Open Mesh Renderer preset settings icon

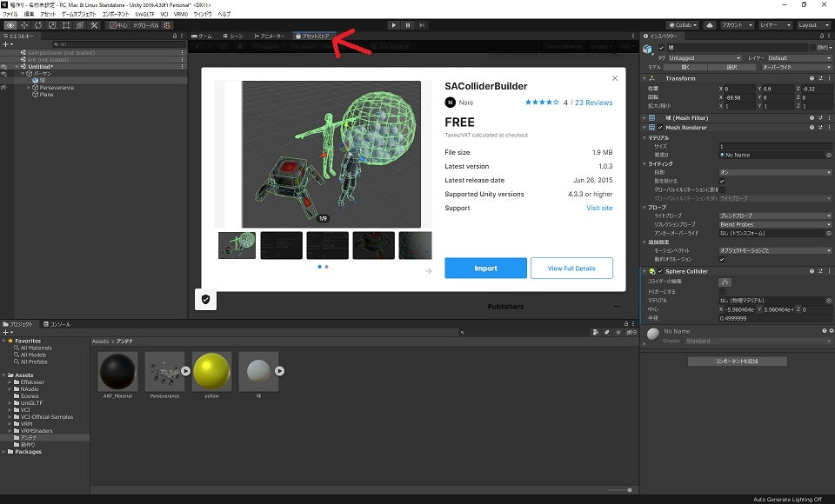pos(820,127)
